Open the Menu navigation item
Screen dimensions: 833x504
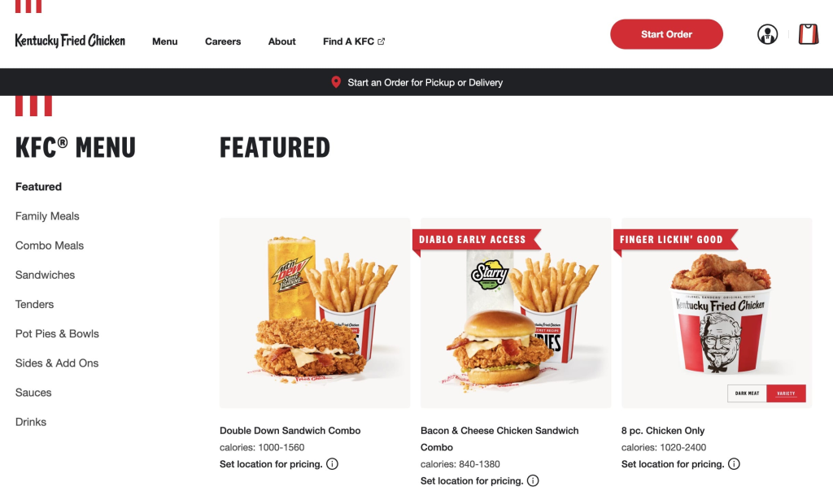[164, 41]
